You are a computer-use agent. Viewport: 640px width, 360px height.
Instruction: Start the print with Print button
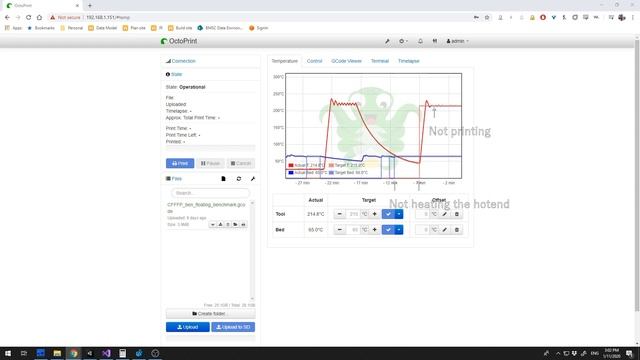pyautogui.click(x=180, y=163)
